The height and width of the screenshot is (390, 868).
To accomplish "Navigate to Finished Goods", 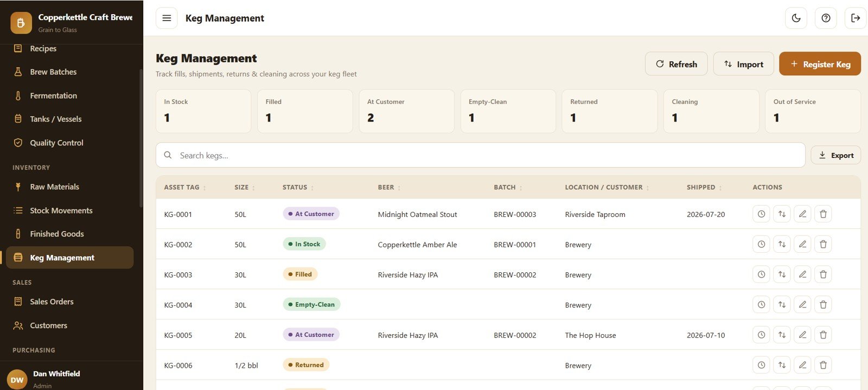I will pyautogui.click(x=69, y=234).
